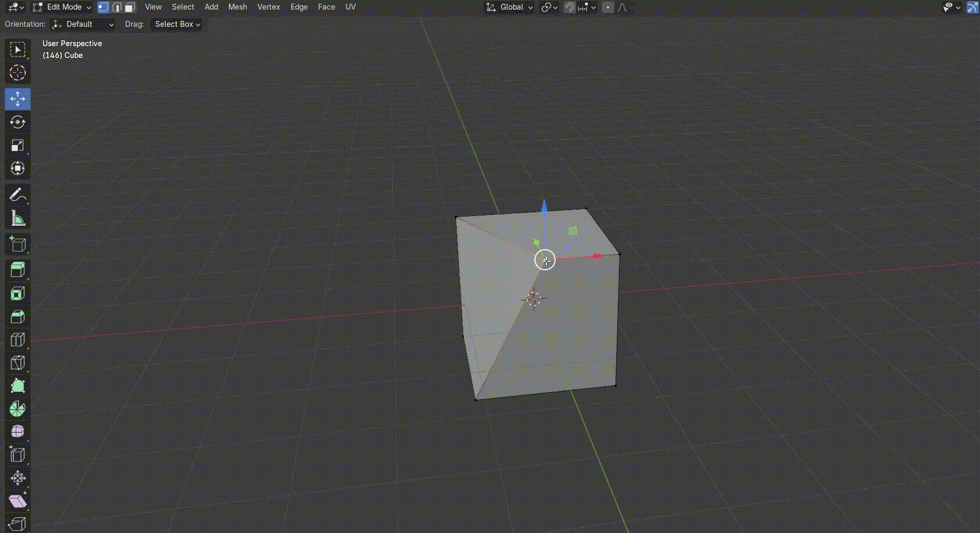The image size is (980, 533).
Task: Select the 3D Cursor tool
Action: pyautogui.click(x=18, y=73)
